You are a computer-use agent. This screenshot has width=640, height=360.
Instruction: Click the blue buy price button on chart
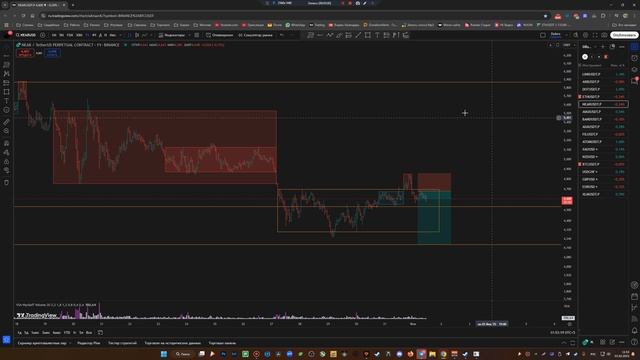52,53
